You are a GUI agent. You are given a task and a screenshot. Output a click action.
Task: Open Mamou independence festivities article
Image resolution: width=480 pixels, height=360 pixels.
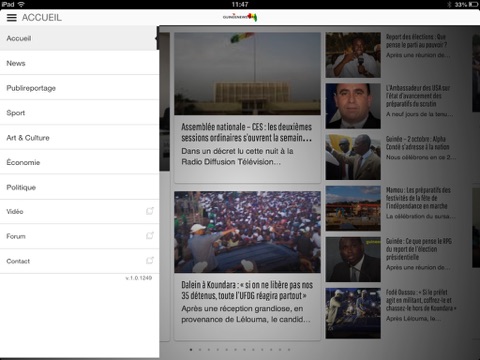tap(391, 208)
